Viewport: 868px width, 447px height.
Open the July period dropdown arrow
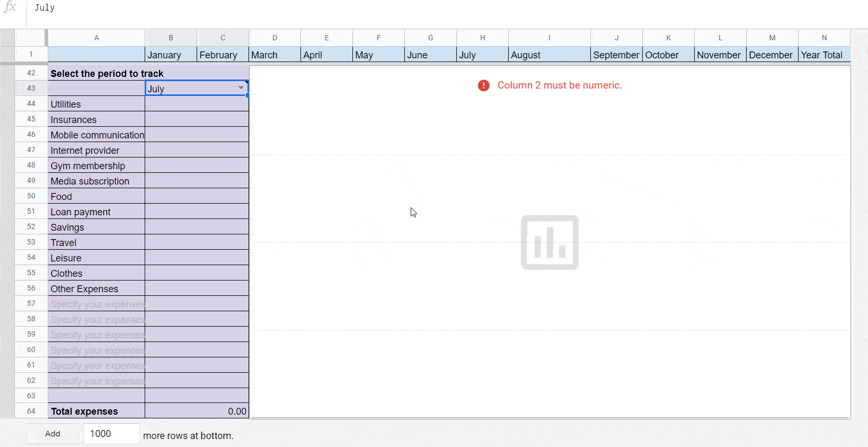pyautogui.click(x=241, y=88)
